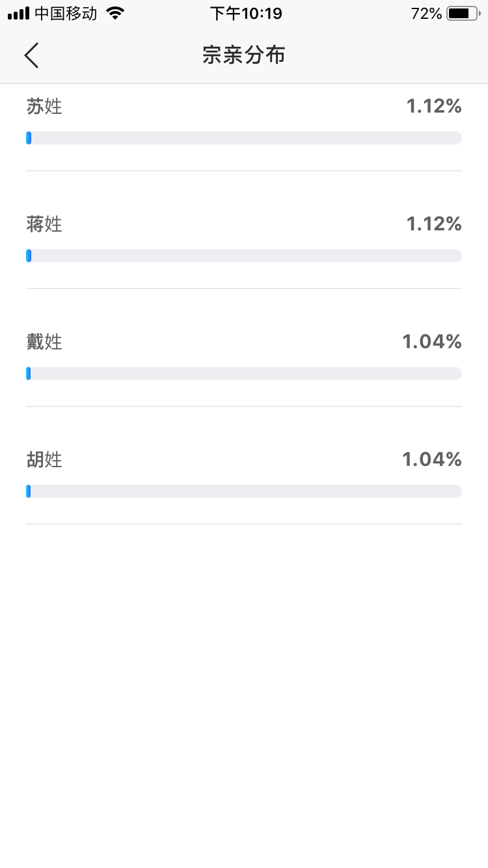Viewport: 488px width, 868px height.
Task: Select the 苏姓 surname label
Action: 44,106
